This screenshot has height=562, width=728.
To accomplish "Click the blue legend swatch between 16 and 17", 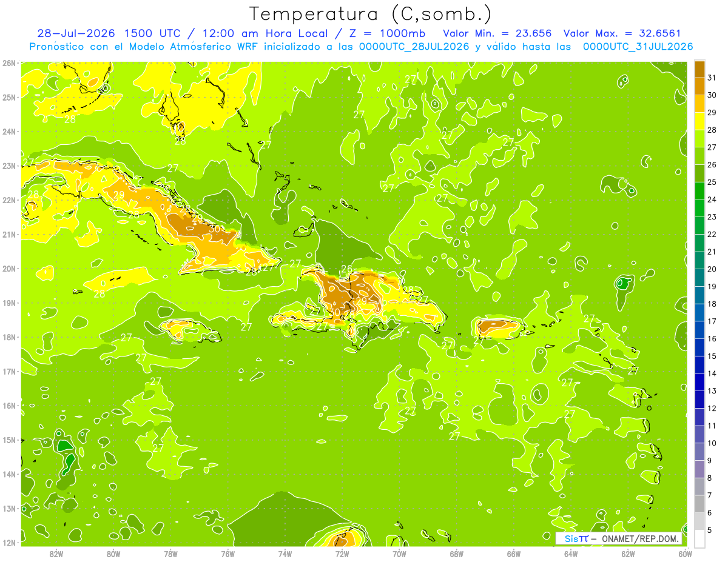I will pos(699,330).
